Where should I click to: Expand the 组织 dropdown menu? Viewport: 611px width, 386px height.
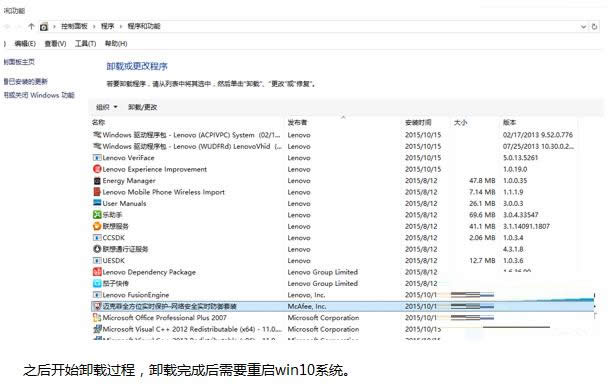(x=107, y=107)
